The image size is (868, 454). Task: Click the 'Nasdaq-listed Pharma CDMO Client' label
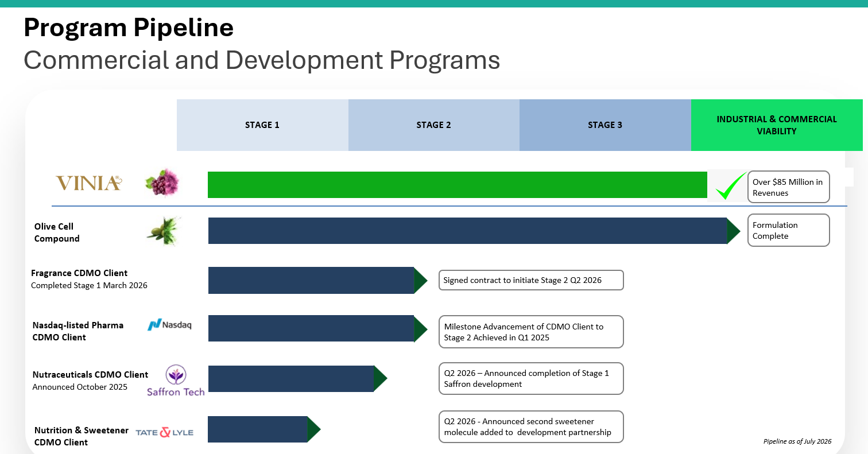pos(78,331)
